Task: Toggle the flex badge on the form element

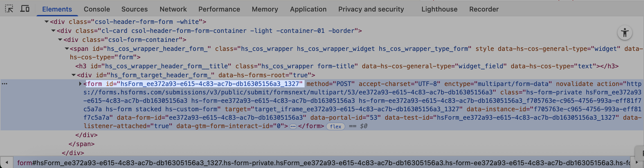Action: pos(336,126)
